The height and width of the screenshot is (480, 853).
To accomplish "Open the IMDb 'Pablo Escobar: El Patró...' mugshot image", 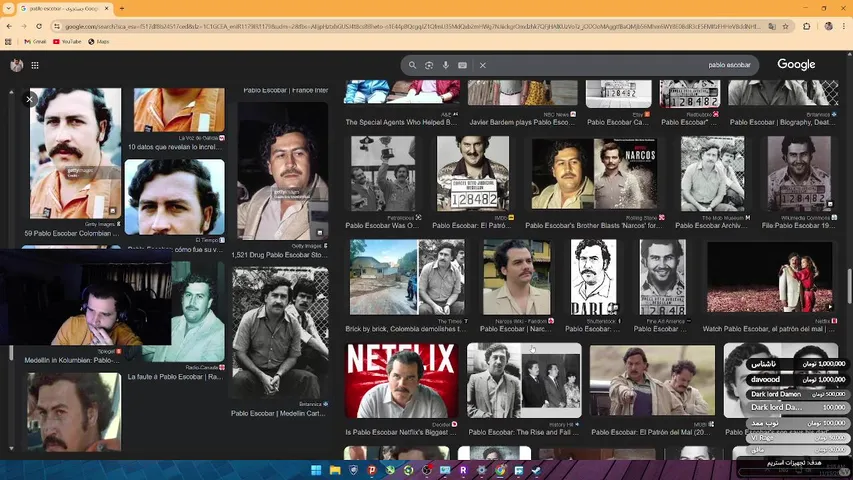I will coord(473,174).
